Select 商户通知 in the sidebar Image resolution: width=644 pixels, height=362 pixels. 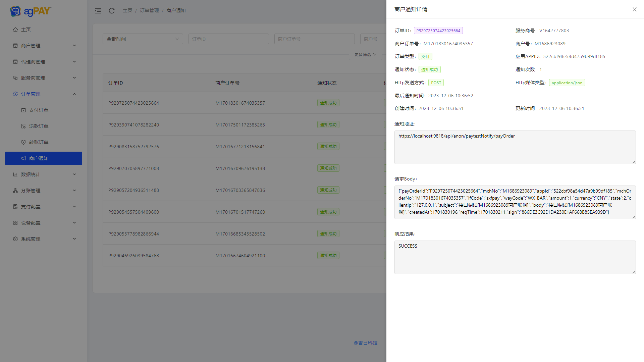(x=44, y=158)
